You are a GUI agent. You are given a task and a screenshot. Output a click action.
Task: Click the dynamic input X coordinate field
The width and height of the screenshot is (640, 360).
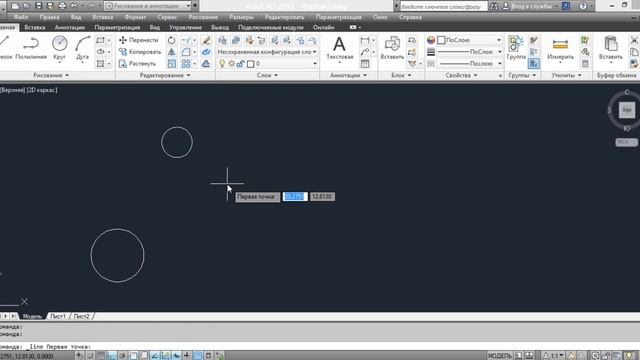[295, 197]
